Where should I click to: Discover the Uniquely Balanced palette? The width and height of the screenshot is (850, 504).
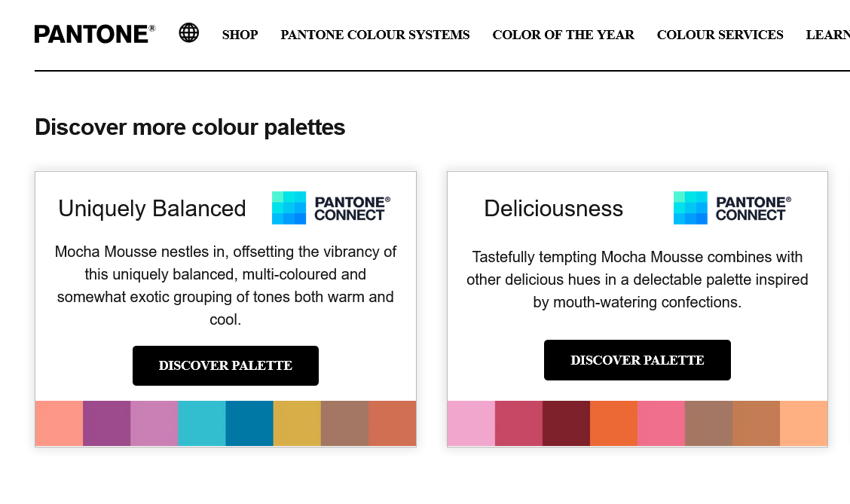225,366
